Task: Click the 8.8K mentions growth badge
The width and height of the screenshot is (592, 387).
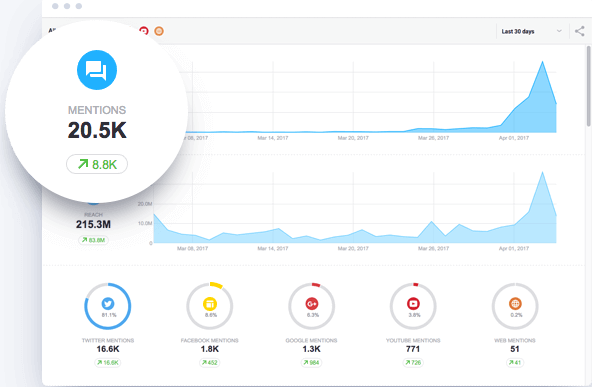Action: 97,164
